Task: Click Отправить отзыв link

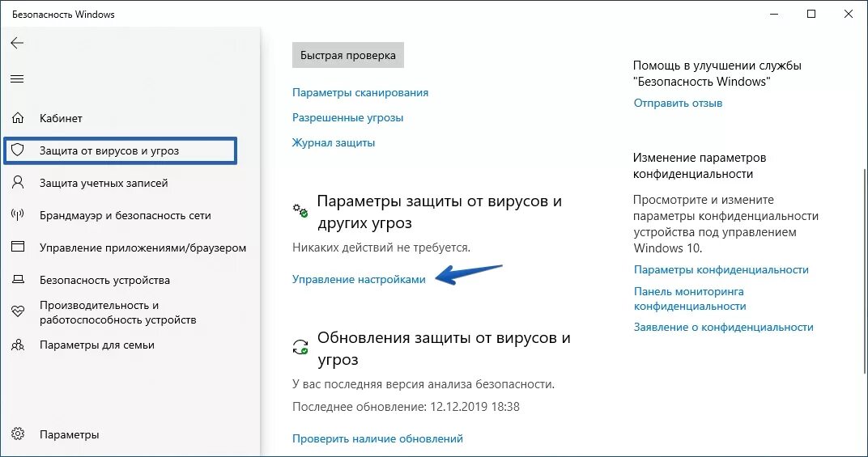Action: [679, 103]
